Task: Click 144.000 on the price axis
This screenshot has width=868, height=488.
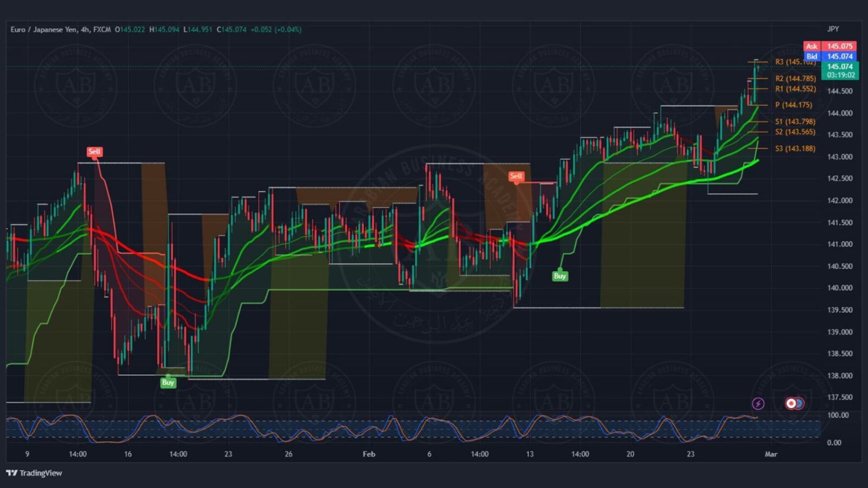Action: [840, 113]
